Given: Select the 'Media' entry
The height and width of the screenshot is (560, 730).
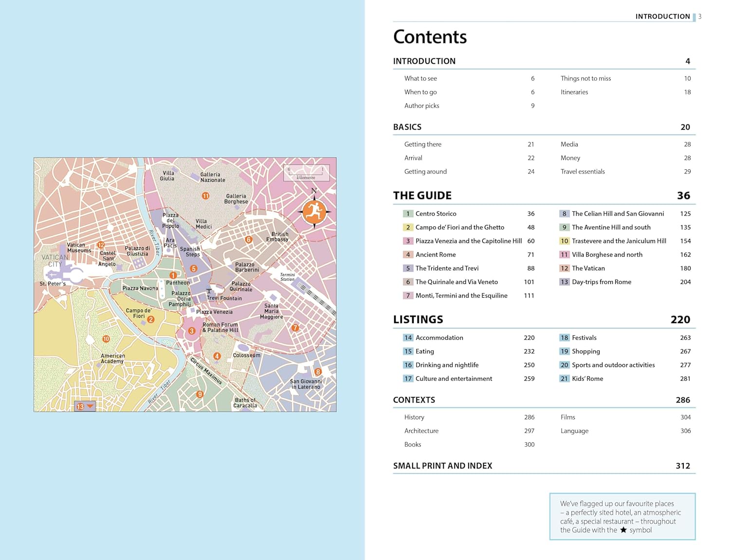Looking at the screenshot, I should click(x=569, y=145).
